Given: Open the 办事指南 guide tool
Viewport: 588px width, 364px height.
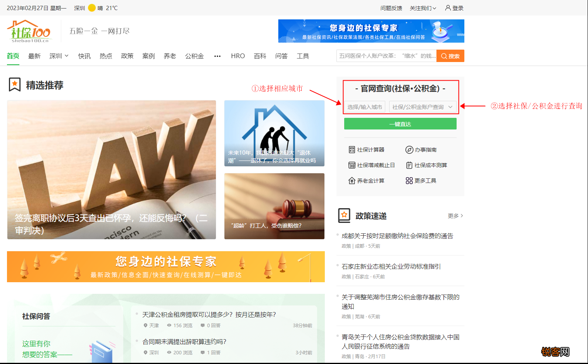Looking at the screenshot, I should tap(425, 149).
